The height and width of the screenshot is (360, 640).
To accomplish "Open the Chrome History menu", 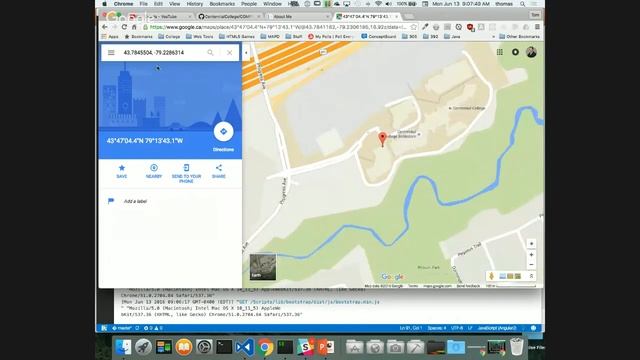I will 195,4.
